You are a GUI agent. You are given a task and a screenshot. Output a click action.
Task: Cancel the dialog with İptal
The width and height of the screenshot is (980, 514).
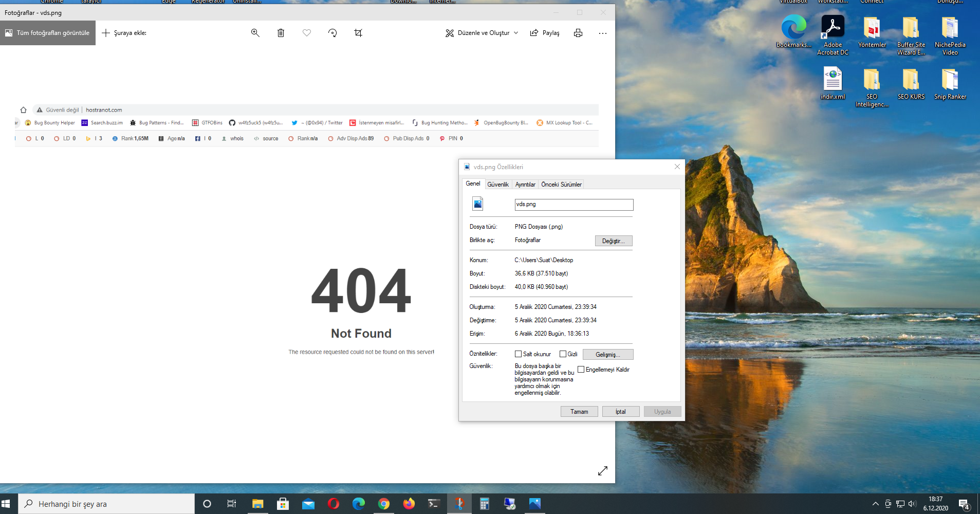click(x=621, y=412)
